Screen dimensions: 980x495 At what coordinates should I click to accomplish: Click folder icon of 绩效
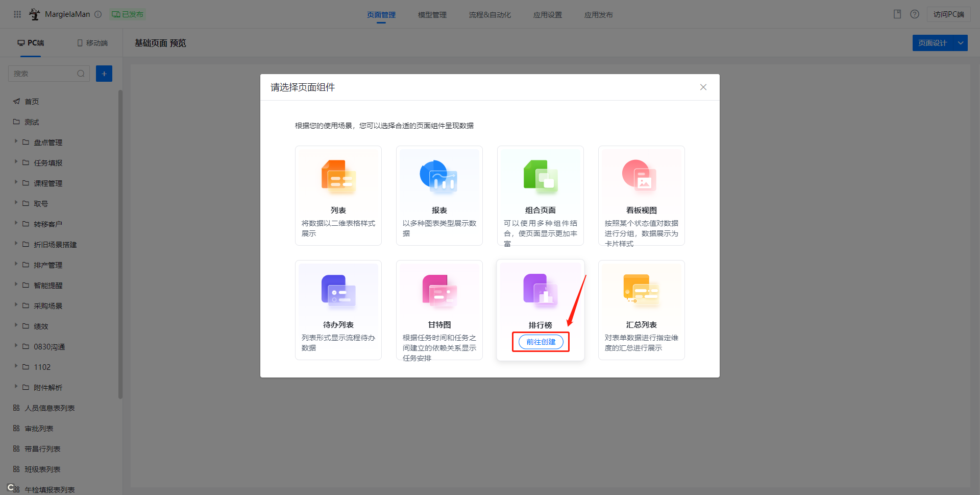[26, 326]
